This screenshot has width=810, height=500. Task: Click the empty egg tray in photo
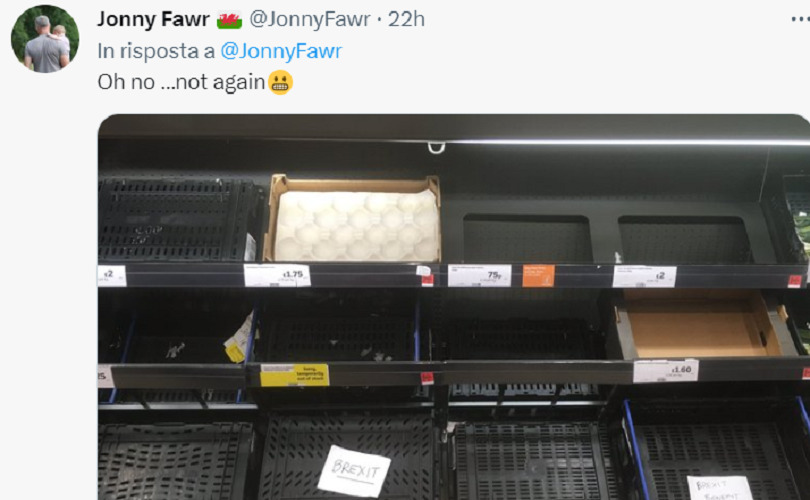point(352,218)
